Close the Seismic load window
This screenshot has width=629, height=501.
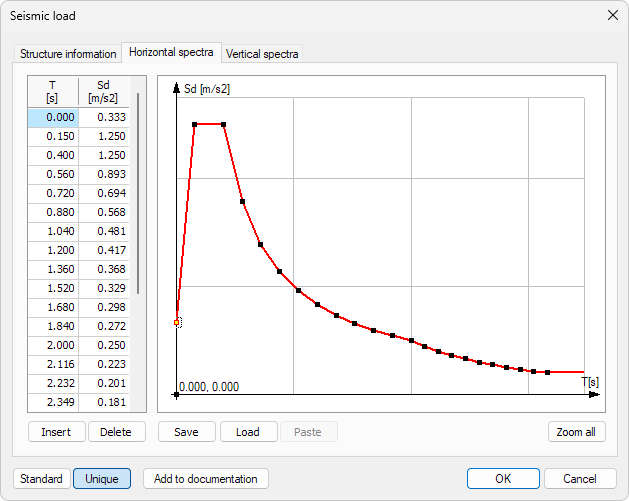click(x=613, y=15)
